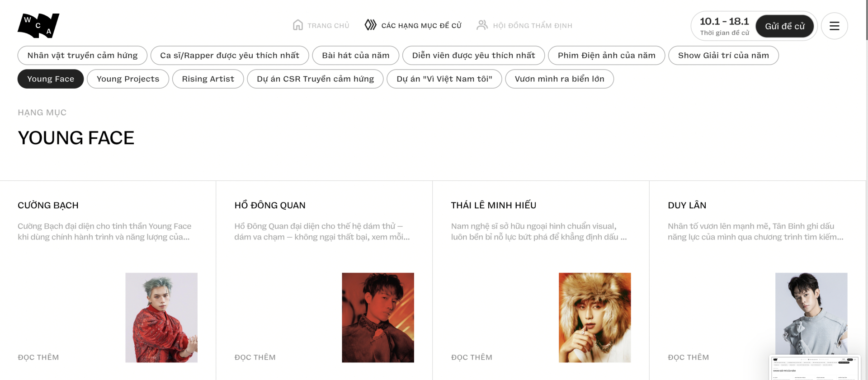Read more about Cường Bạch
Screen dimensions: 868x380
38,357
